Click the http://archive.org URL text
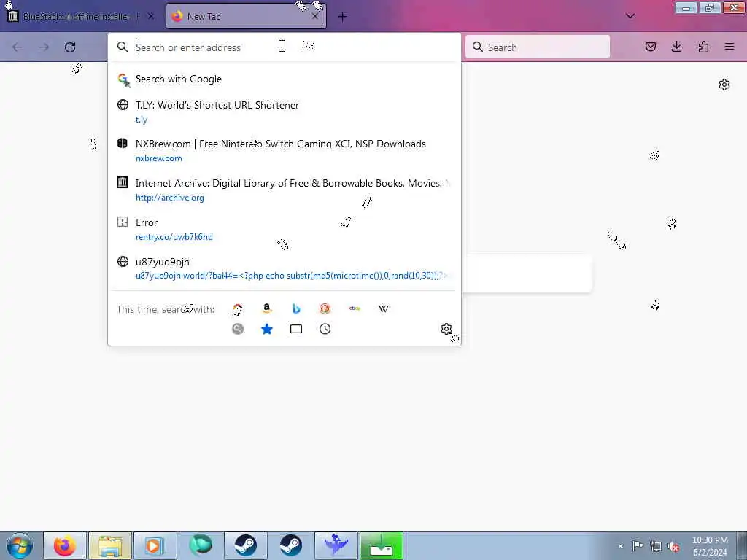 [x=169, y=198]
